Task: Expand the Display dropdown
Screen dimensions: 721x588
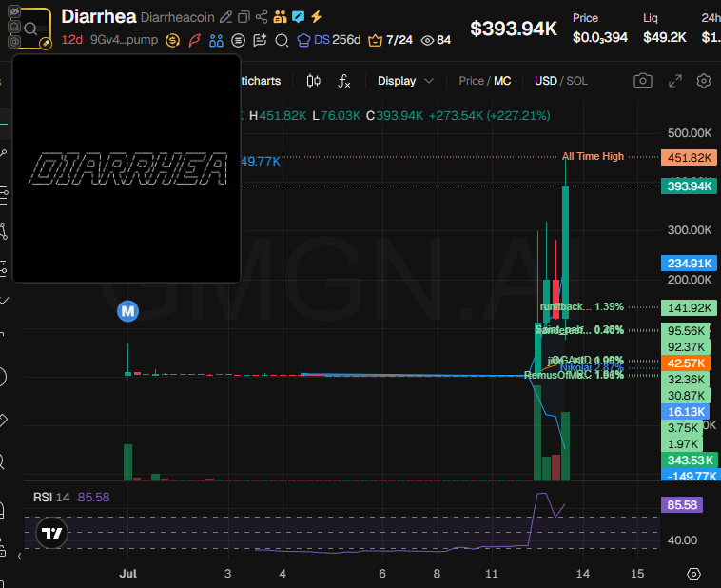Action: (x=405, y=81)
